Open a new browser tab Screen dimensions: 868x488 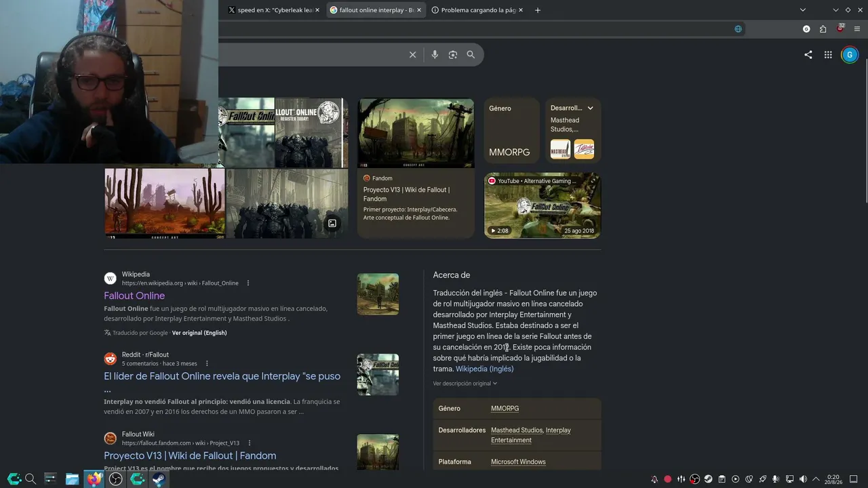tap(538, 10)
